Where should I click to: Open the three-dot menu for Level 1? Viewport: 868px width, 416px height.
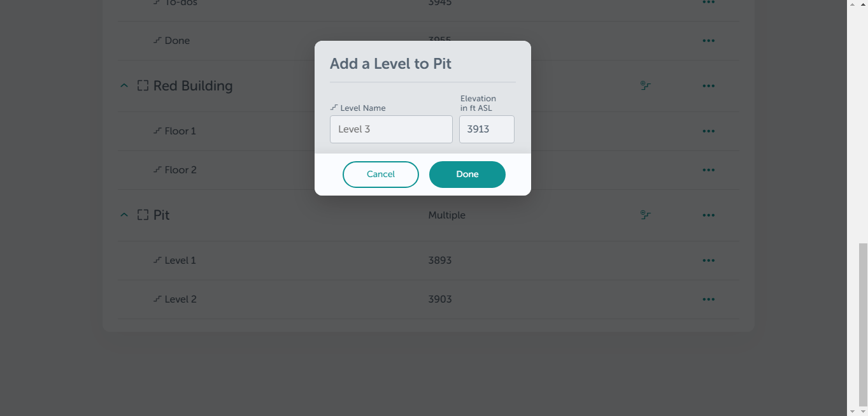click(708, 261)
